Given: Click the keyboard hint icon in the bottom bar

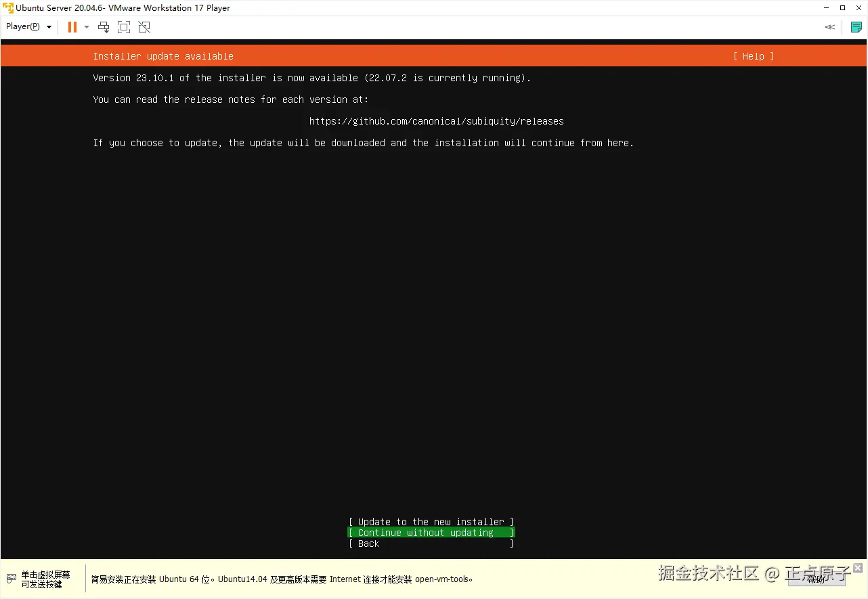Looking at the screenshot, I should (12, 579).
